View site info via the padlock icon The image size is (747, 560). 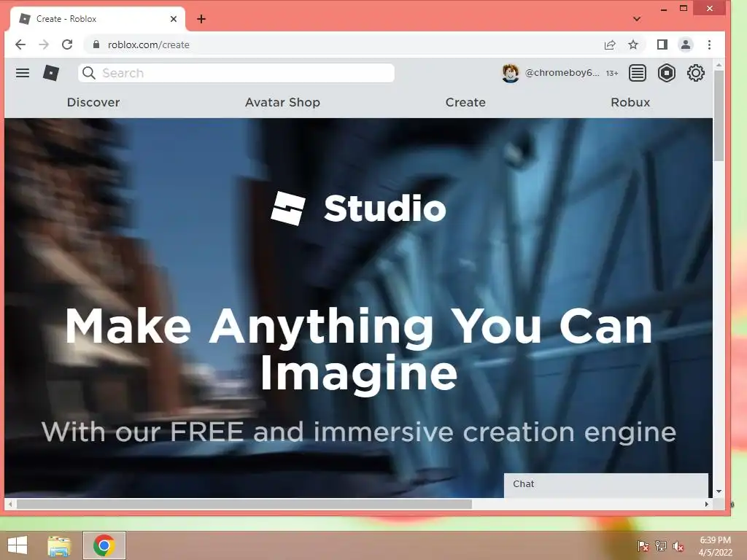coord(96,44)
